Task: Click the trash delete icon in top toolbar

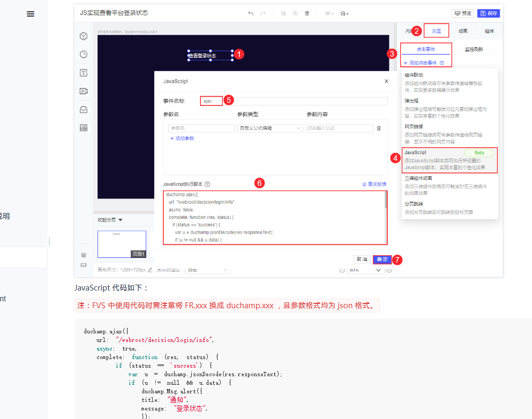Action: [x=307, y=13]
